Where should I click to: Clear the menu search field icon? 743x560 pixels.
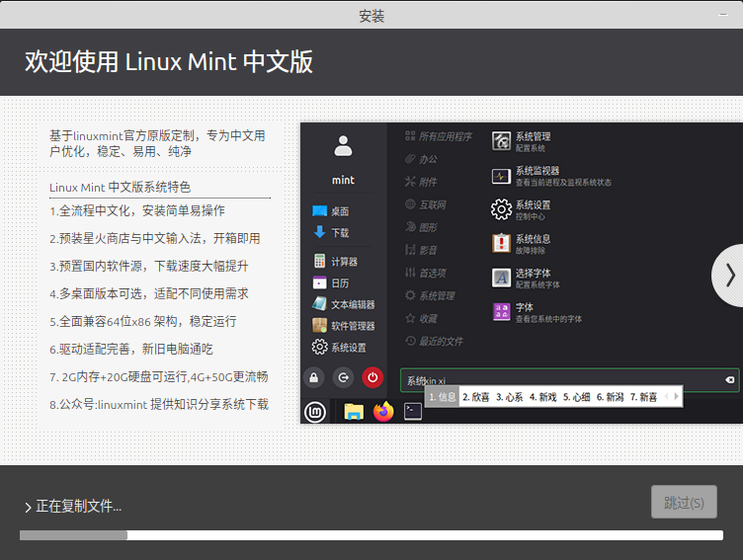pyautogui.click(x=730, y=380)
